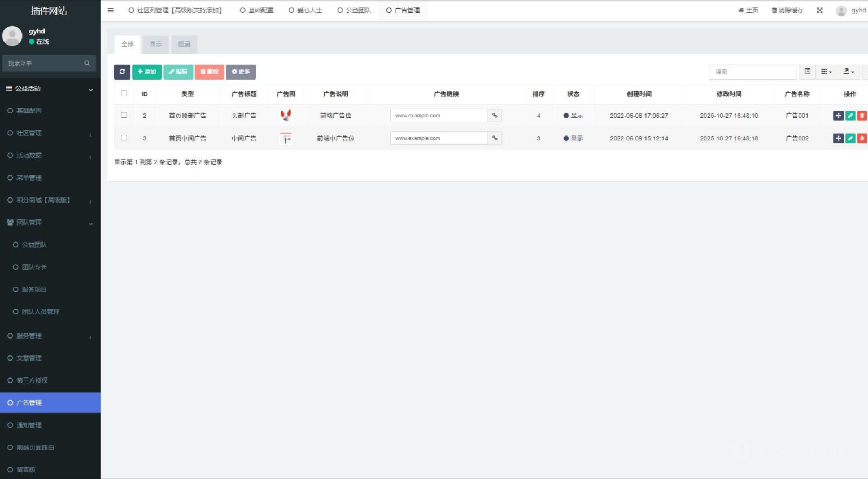Click the 清除缓存 link in top bar
Screen dimensions: 868x479
pos(787,10)
